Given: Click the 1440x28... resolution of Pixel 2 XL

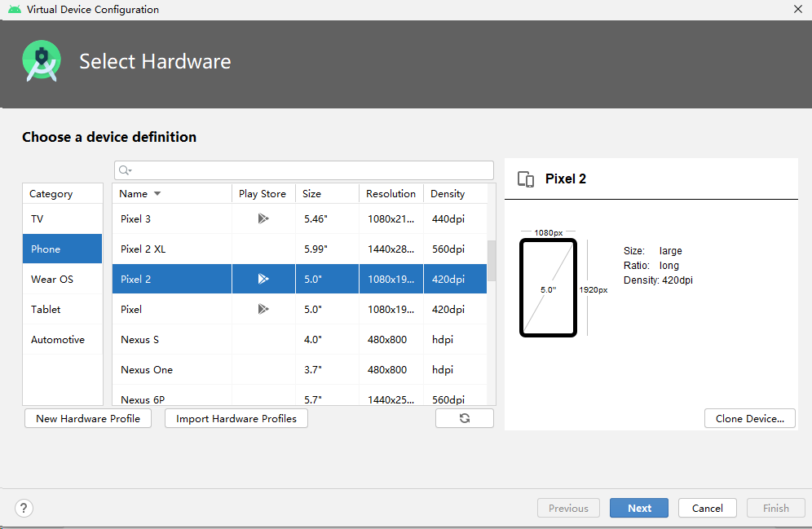Looking at the screenshot, I should 391,249.
